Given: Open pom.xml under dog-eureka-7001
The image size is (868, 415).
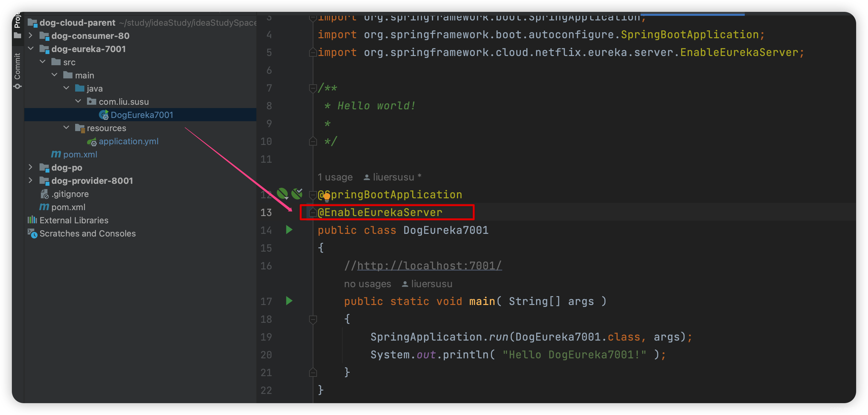Looking at the screenshot, I should coord(80,154).
